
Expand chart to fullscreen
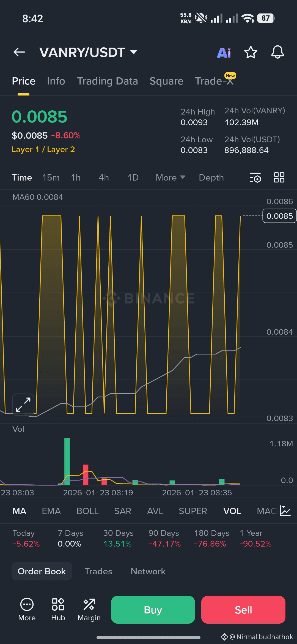[x=23, y=405]
